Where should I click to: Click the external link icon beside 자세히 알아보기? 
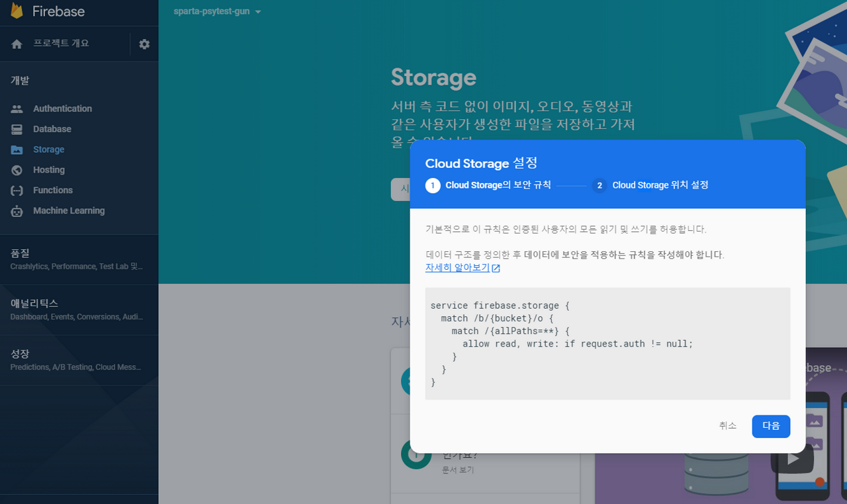click(x=496, y=269)
